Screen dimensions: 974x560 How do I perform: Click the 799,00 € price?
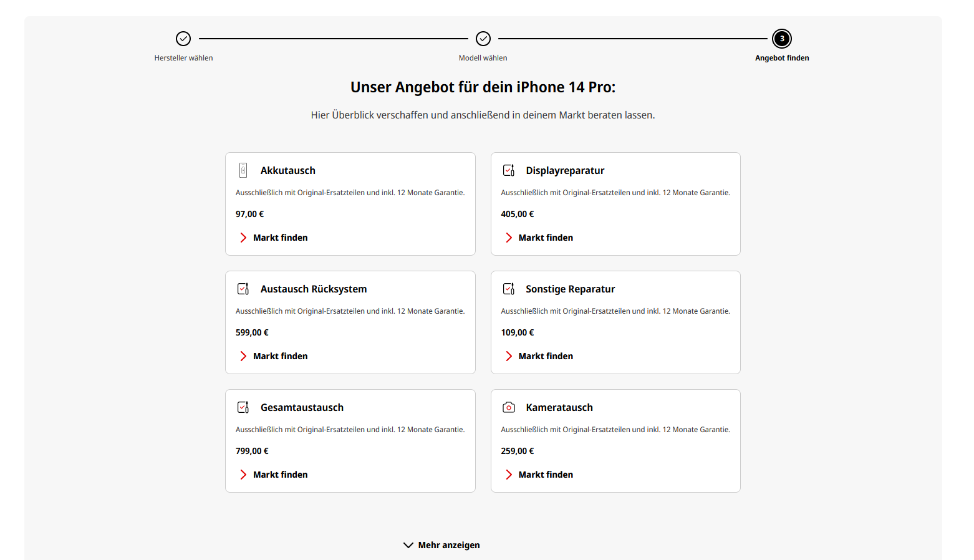[252, 451]
